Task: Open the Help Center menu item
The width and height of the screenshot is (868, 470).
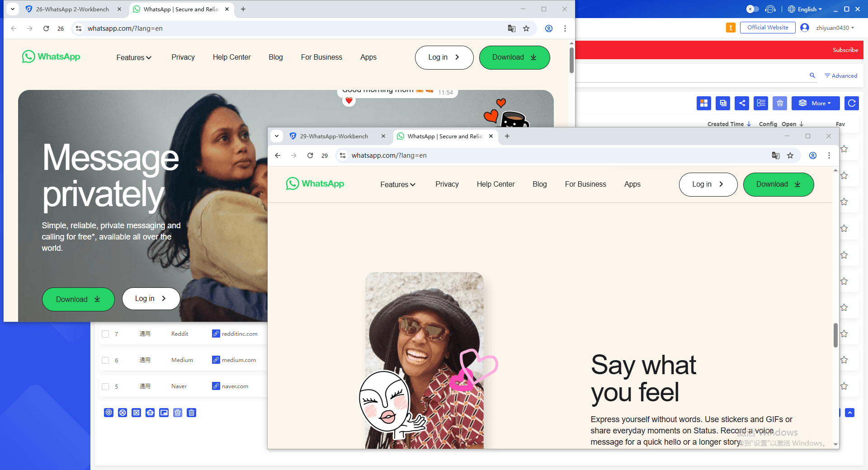Action: point(495,184)
